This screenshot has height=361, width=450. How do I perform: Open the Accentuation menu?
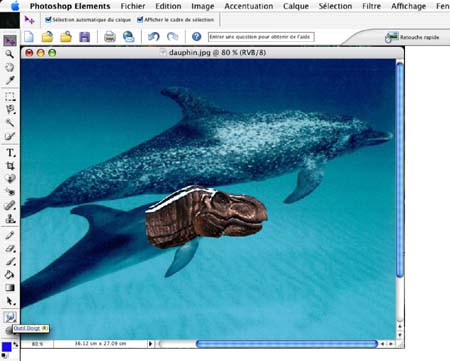249,6
